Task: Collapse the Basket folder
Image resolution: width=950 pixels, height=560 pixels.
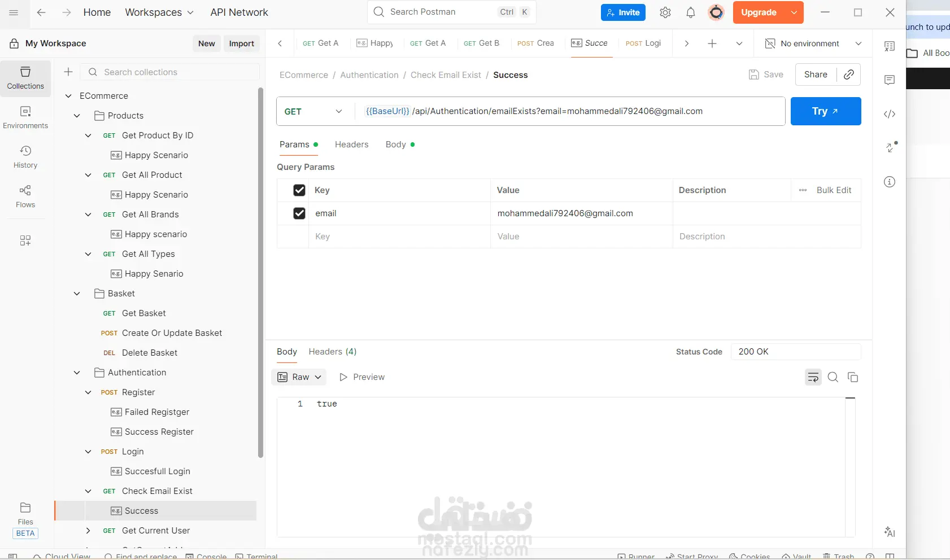Action: coord(77,294)
